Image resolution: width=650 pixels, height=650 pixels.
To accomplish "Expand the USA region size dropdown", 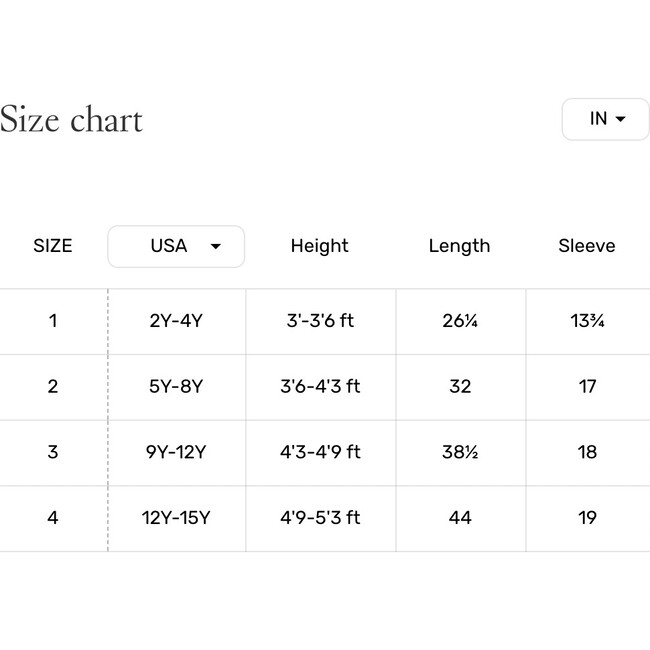I will coord(176,246).
